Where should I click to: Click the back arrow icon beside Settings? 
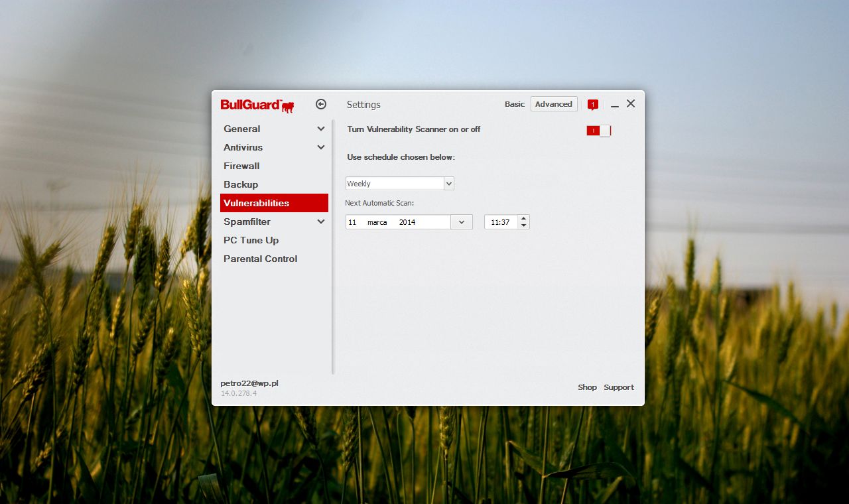tap(321, 104)
